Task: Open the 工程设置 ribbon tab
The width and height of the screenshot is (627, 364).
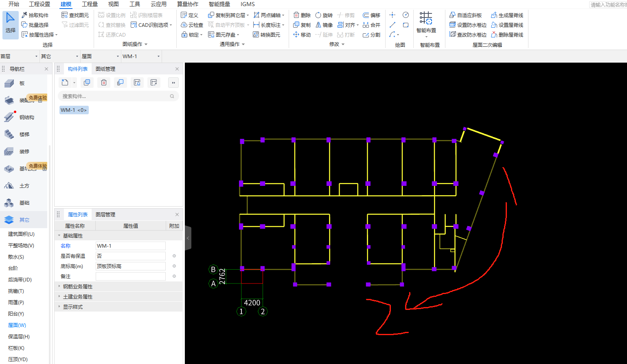Action: coord(39,4)
